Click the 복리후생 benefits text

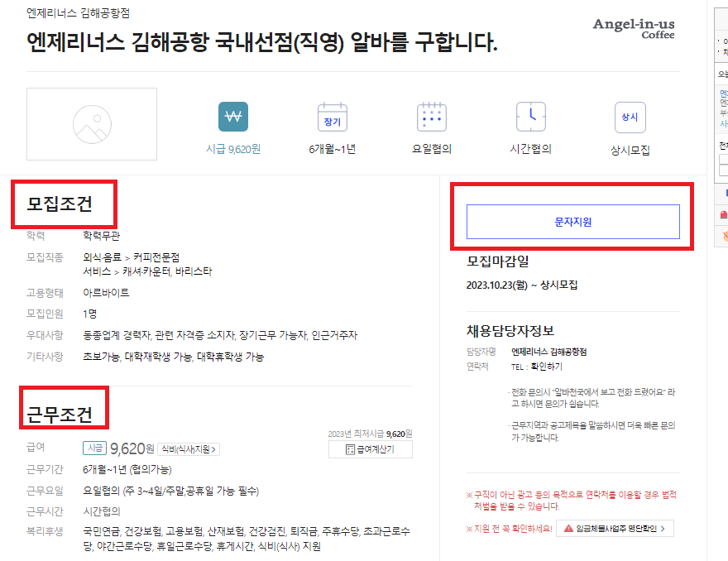[x=247, y=539]
